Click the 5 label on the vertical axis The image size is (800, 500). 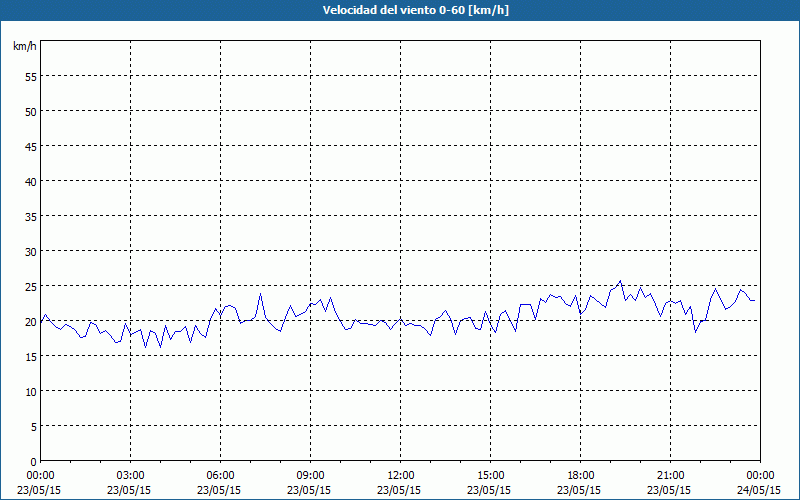click(34, 427)
